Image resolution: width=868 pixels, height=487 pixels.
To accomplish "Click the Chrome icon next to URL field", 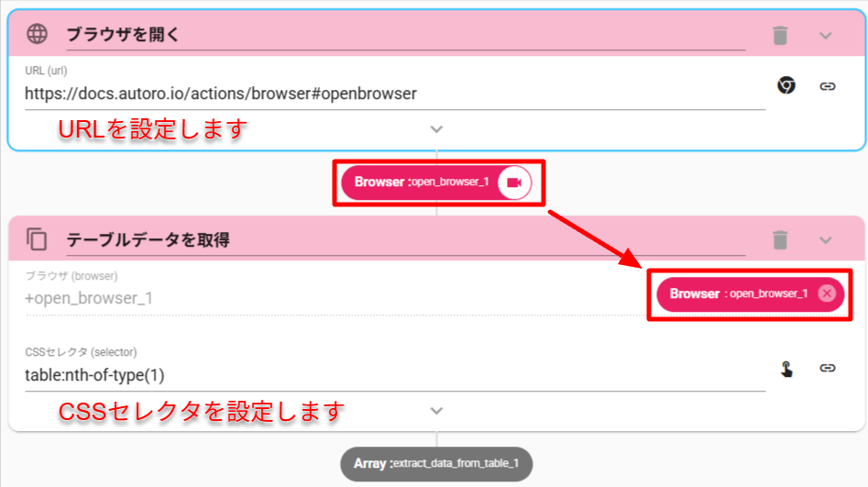I will pyautogui.click(x=786, y=85).
